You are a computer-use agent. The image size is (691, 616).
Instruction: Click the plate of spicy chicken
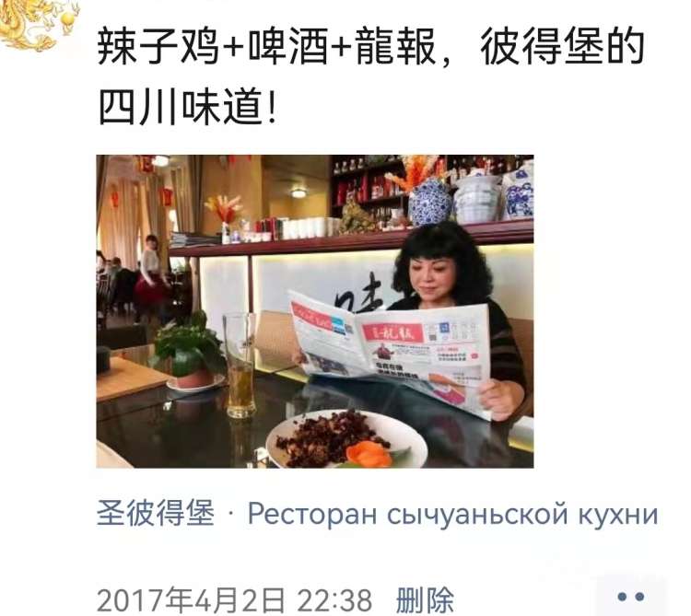(346, 438)
